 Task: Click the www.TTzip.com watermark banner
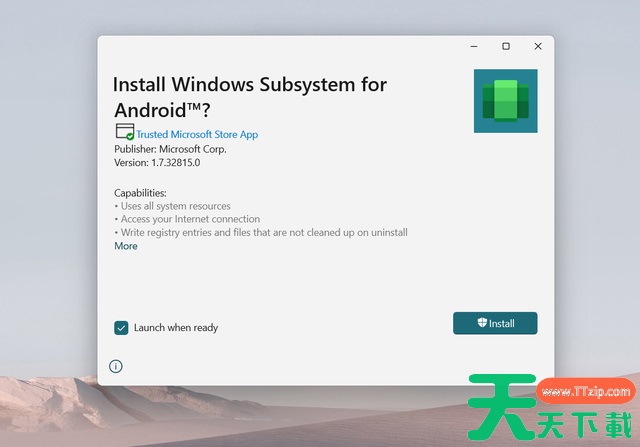[x=586, y=393]
